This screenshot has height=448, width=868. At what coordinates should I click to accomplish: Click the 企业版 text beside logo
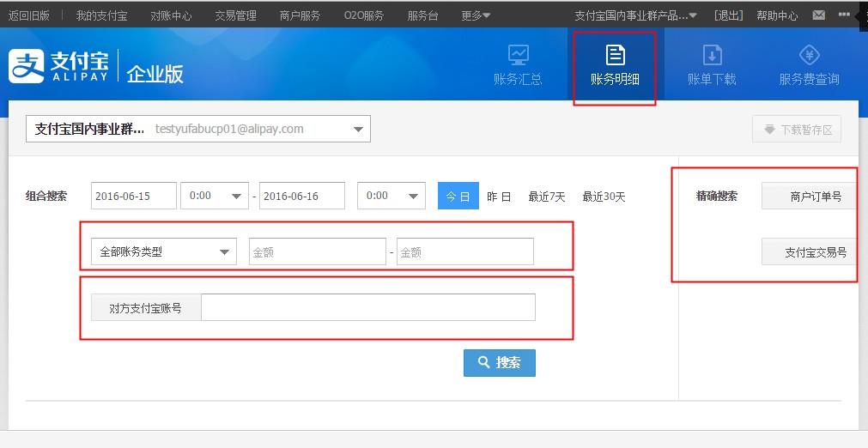(x=155, y=74)
